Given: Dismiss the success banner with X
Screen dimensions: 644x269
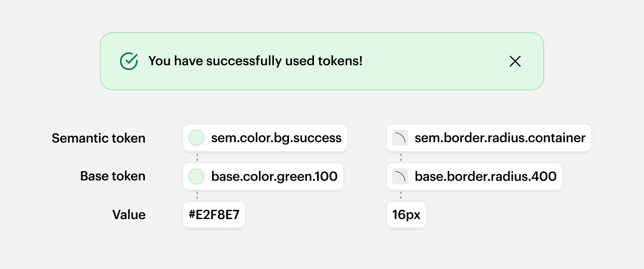Looking at the screenshot, I should tap(515, 61).
